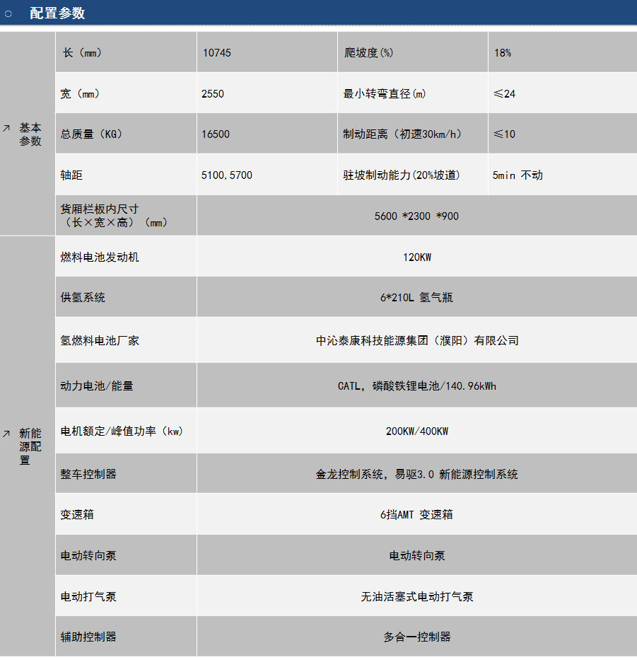
Task: Select the total mass value 16500
Action: (x=216, y=134)
